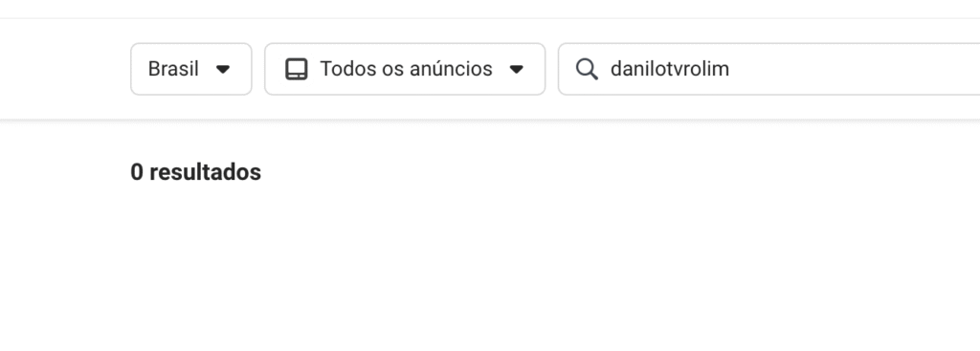The height and width of the screenshot is (351, 980).
Task: Change the ad category from Todos os anúncios
Action: (x=405, y=69)
